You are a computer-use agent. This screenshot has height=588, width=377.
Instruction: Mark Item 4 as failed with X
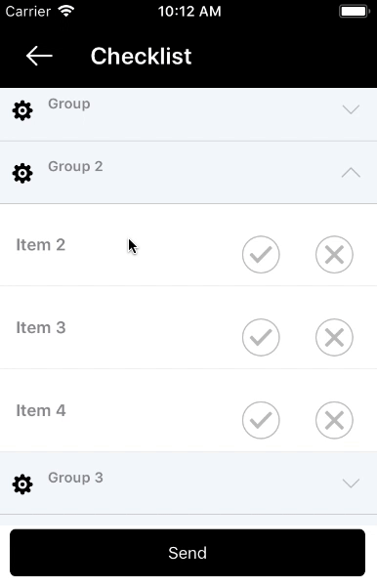click(x=334, y=420)
